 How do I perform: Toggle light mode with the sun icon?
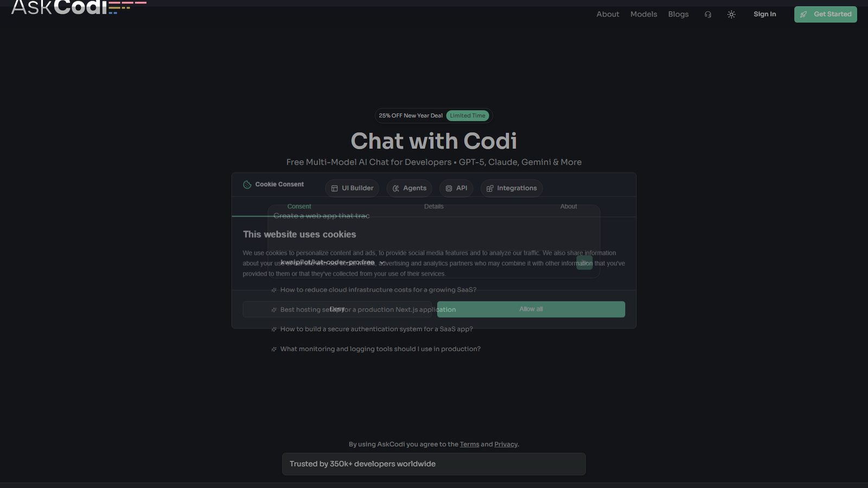tap(731, 14)
